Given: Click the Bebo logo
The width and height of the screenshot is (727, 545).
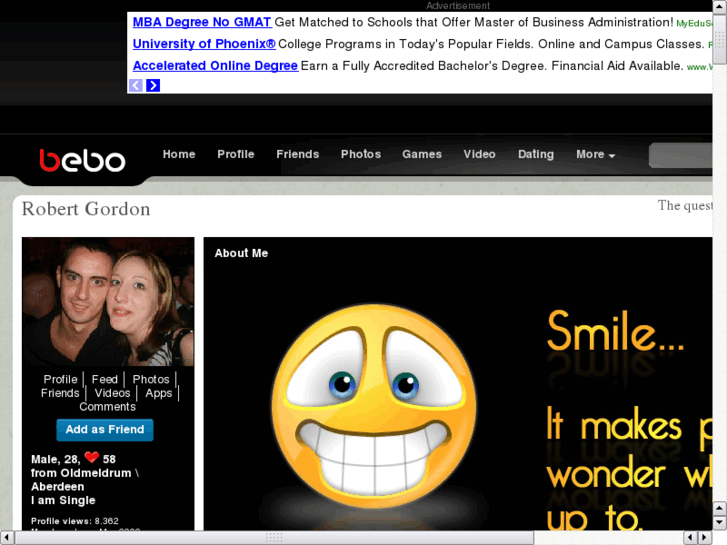Looking at the screenshot, I should [82, 160].
